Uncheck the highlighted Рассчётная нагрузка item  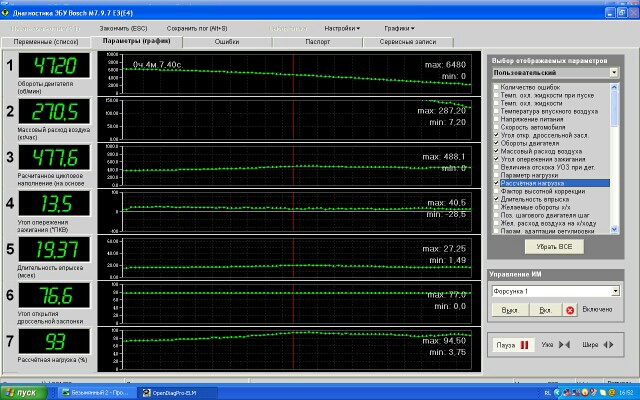[x=496, y=183]
